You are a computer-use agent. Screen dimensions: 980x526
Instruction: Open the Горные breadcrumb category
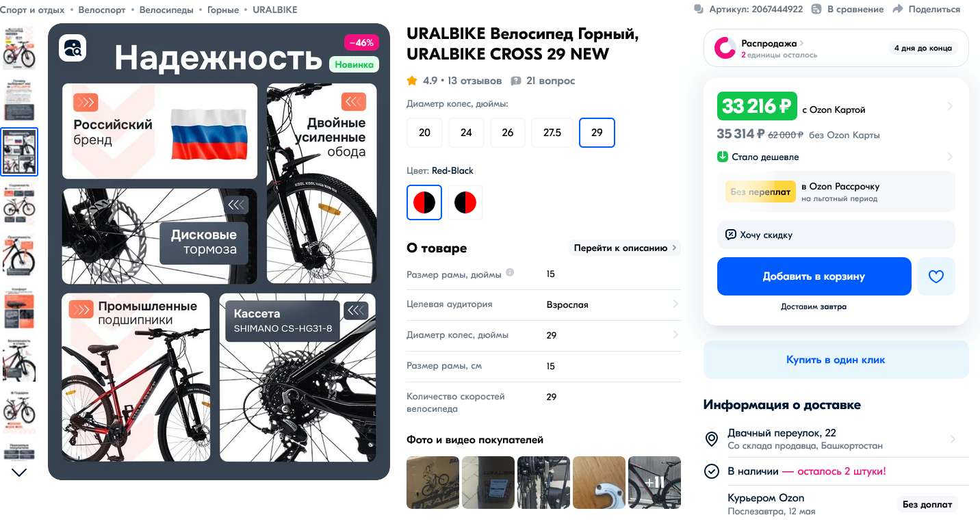pos(223,10)
